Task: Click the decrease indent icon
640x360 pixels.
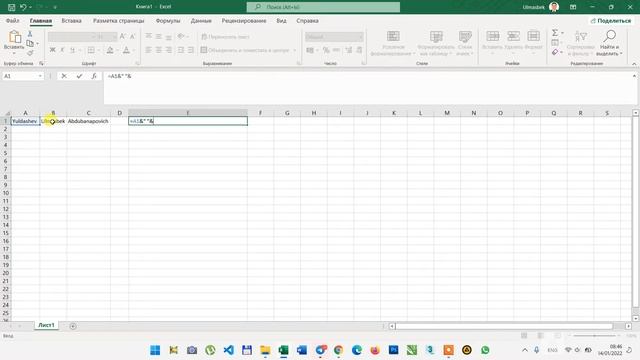Action: (x=181, y=50)
